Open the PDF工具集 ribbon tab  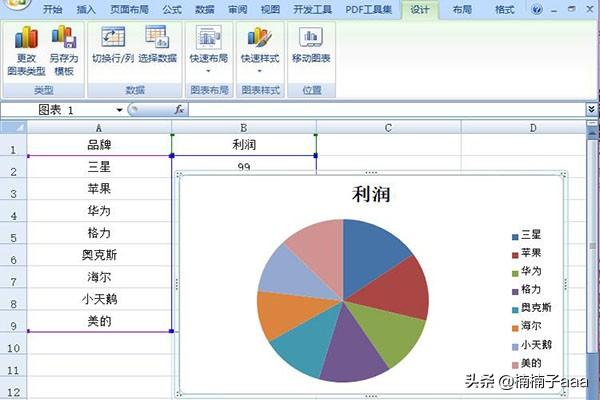point(368,9)
